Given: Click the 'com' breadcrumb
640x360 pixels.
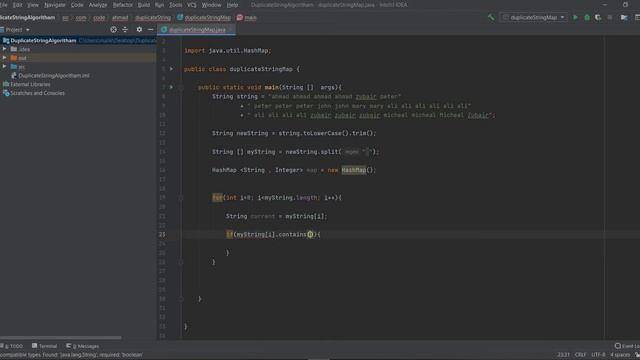Looking at the screenshot, I should pos(81,18).
